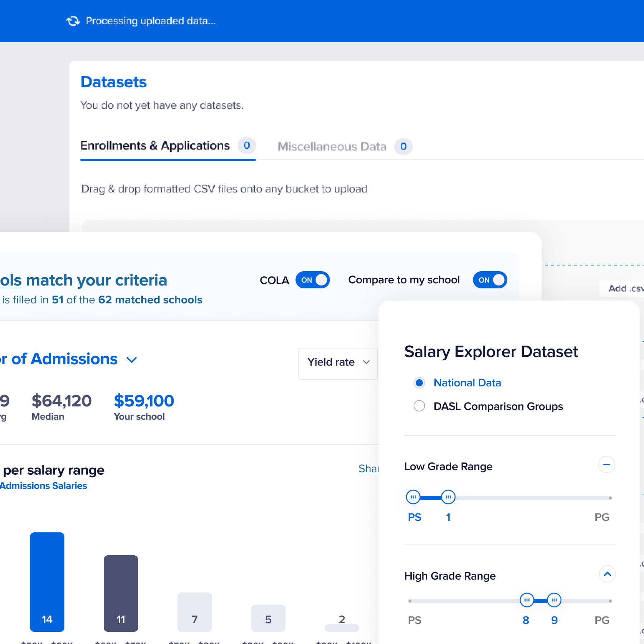
Task: Choose DASL Comparison Groups radio button
Action: (419, 406)
